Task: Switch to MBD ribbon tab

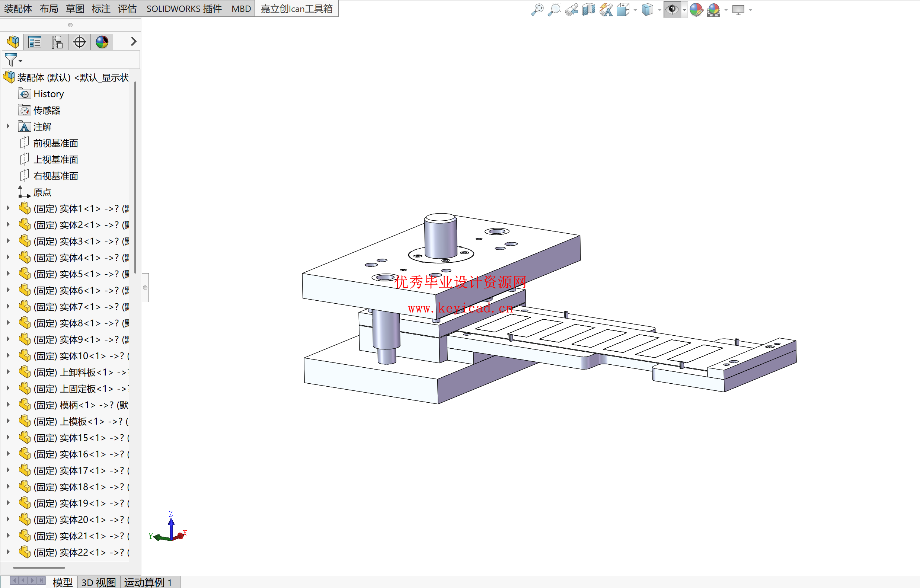Action: [x=241, y=9]
